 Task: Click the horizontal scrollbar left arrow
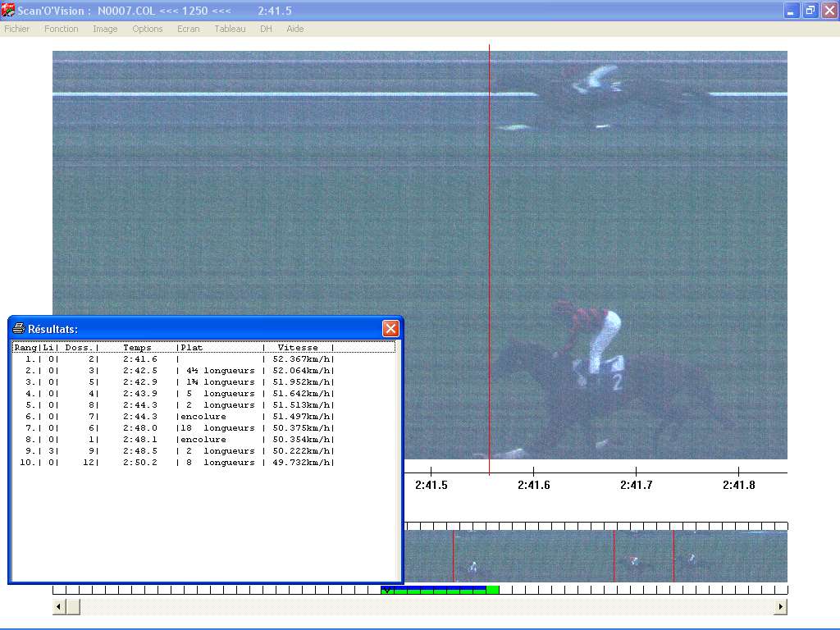[x=59, y=606]
